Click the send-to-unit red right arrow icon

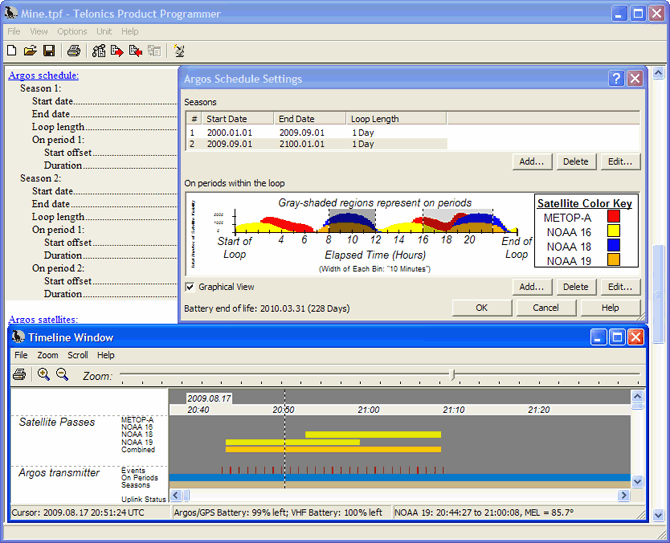[117, 51]
